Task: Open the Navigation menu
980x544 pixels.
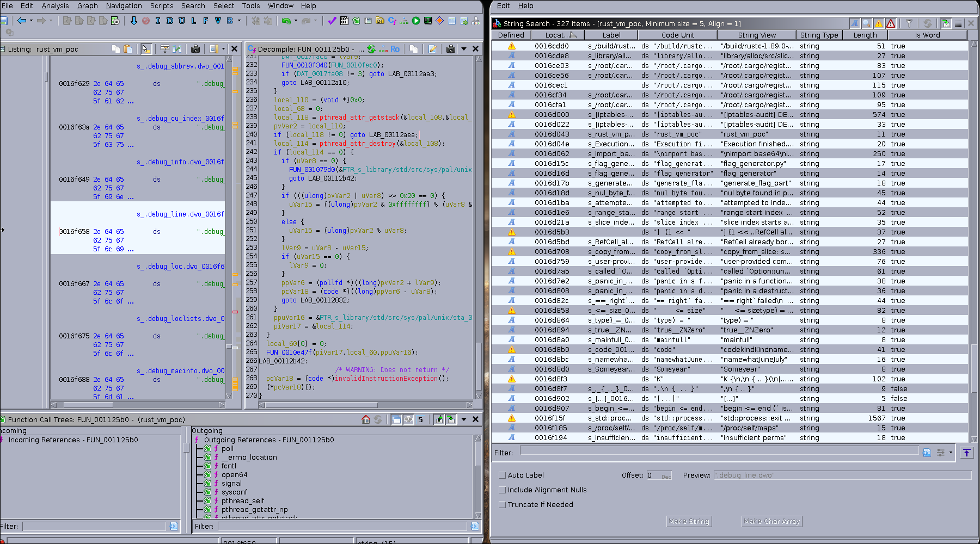Action: (x=124, y=6)
